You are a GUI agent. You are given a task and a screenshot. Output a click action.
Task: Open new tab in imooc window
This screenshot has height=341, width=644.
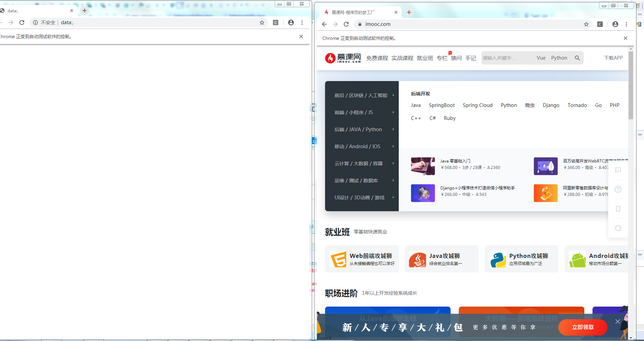tap(409, 12)
